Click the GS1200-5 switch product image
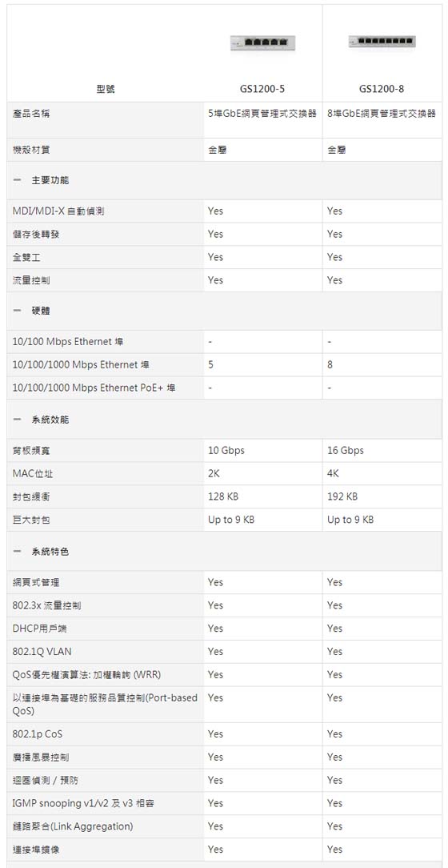448x868 pixels. pos(262,42)
